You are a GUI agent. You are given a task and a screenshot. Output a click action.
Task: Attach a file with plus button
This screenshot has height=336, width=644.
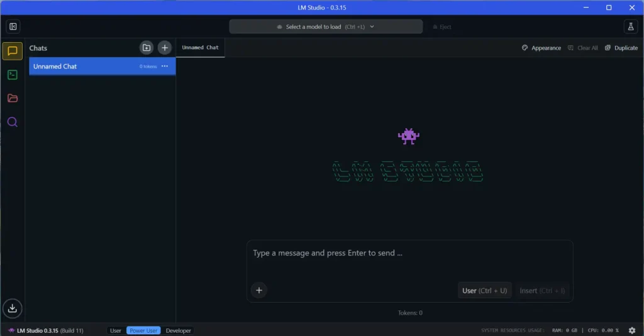pyautogui.click(x=258, y=290)
